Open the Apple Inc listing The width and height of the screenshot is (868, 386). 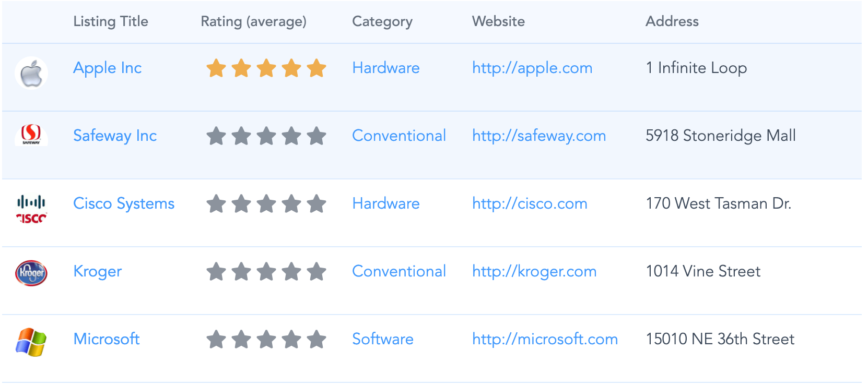tap(107, 68)
